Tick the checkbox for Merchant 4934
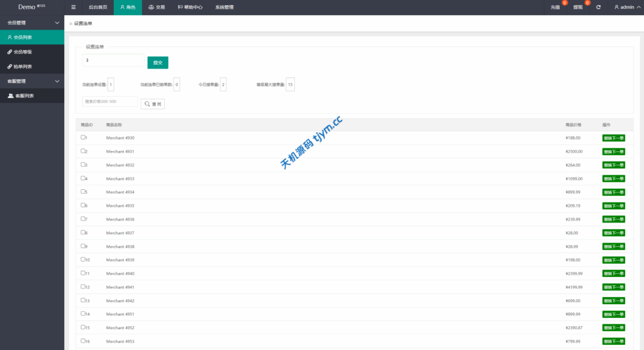 tap(83, 192)
